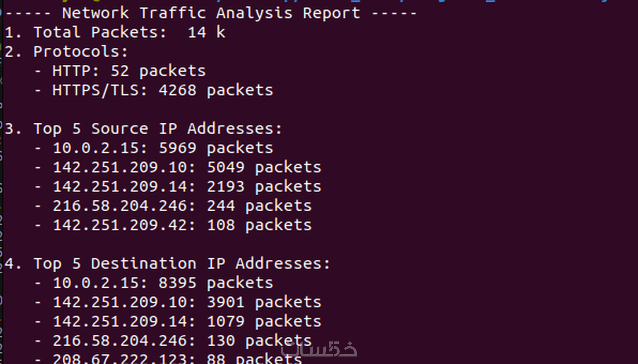Click the Top 5 Destination IP Addresses heading

pos(182,264)
